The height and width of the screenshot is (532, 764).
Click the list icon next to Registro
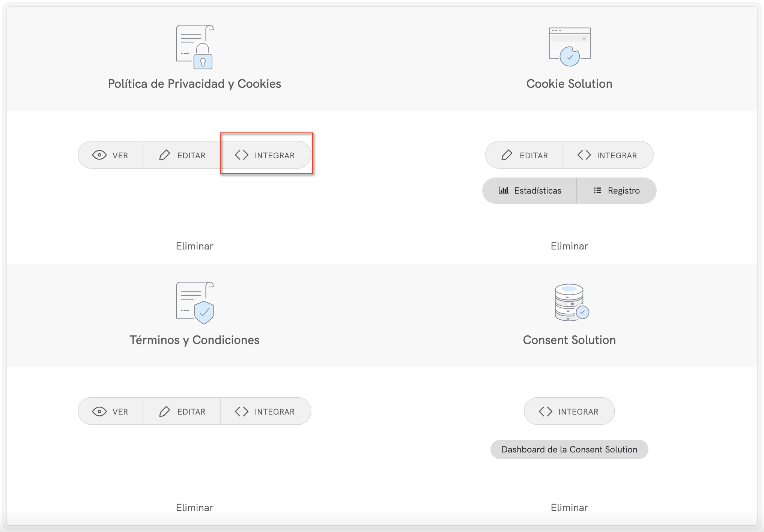click(597, 190)
